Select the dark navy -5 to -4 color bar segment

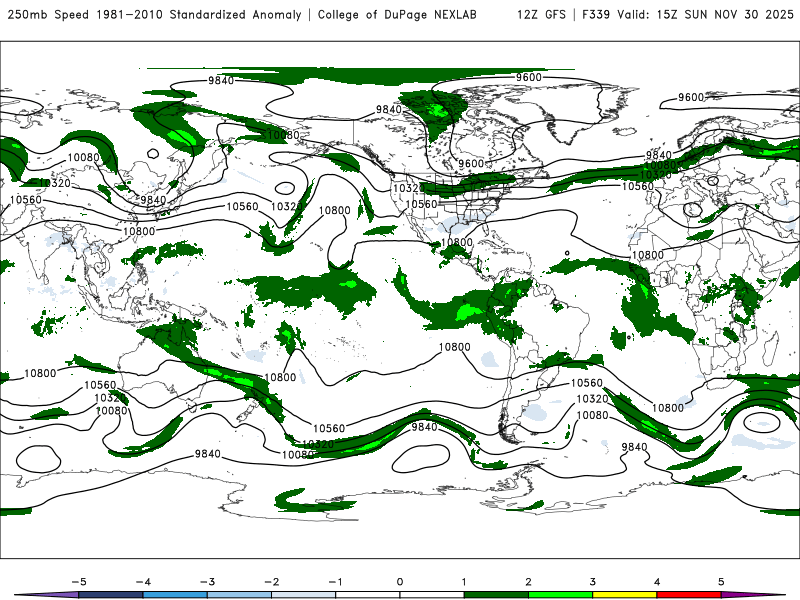click(x=111, y=595)
